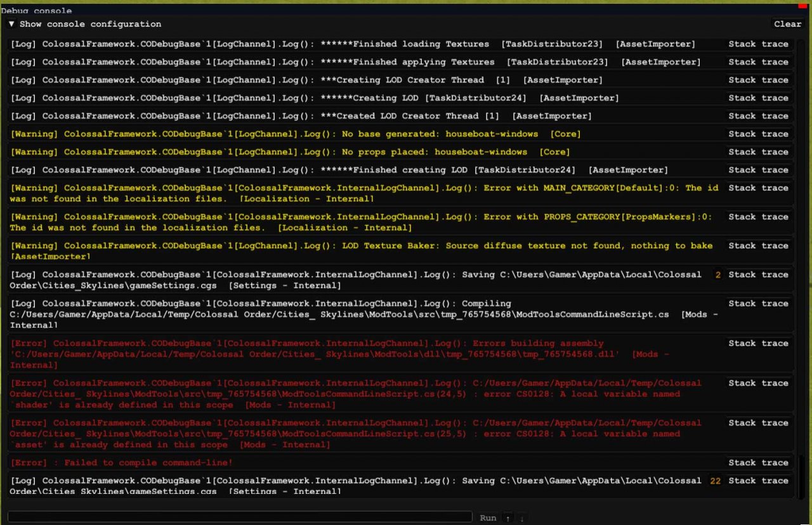Screen dimensions: 812x525
Task: Focus the command-line input field
Action: click(240, 517)
